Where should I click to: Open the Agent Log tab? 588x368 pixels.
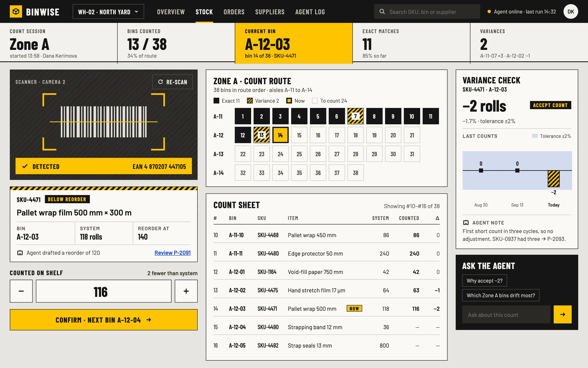pyautogui.click(x=310, y=12)
